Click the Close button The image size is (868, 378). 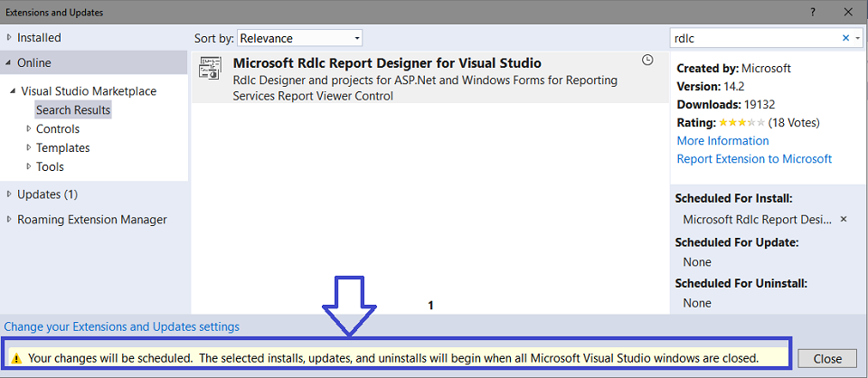827,359
